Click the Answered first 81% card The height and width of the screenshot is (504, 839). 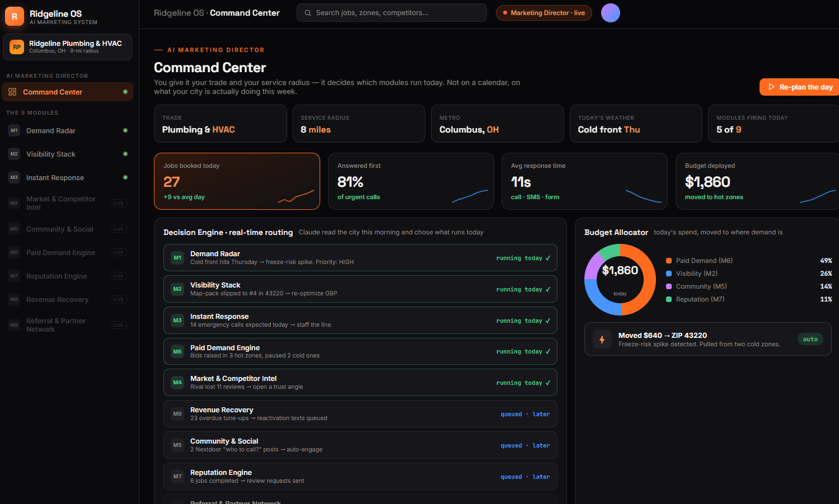click(411, 181)
